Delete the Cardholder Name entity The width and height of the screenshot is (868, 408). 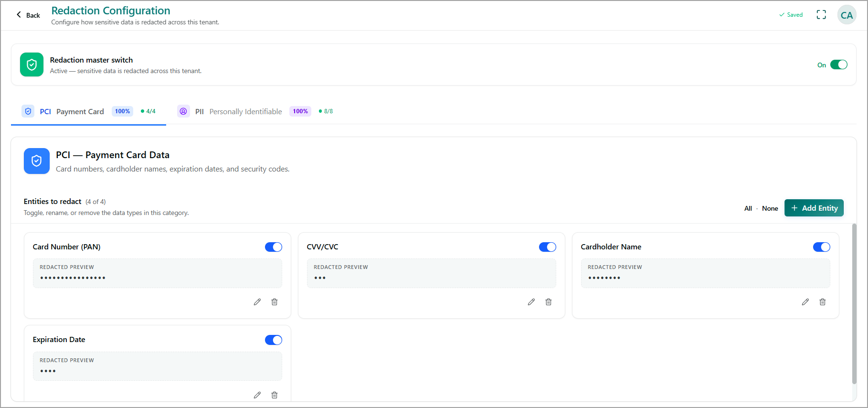tap(823, 302)
